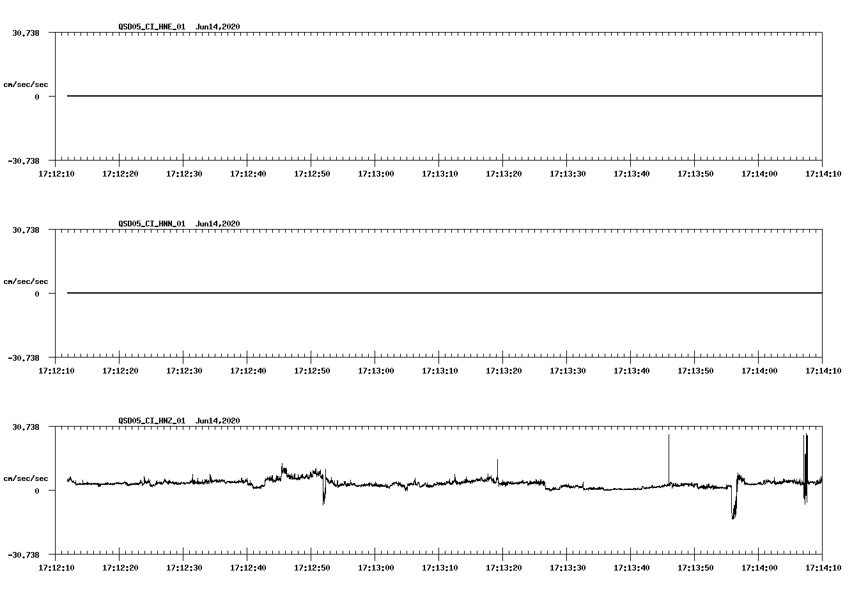Click the 0 axis label of the HNN plot
This screenshot has height=591, width=868.
(x=37, y=294)
